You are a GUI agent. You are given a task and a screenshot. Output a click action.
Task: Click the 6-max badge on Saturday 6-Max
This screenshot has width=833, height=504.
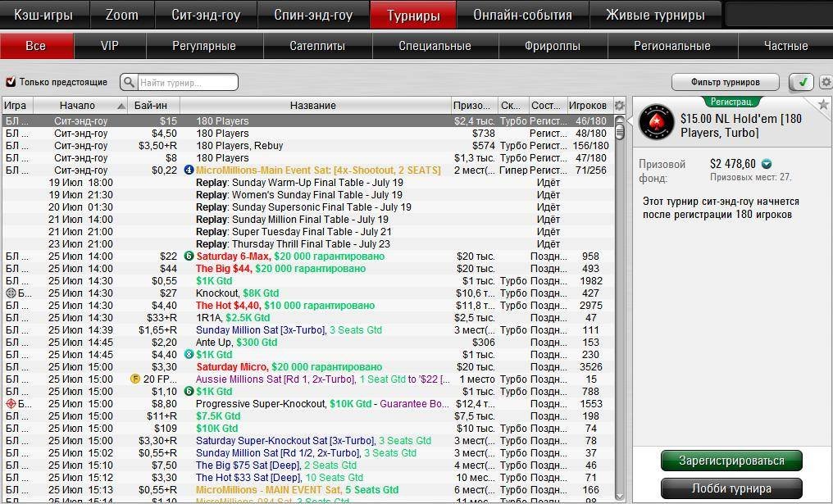click(x=189, y=257)
